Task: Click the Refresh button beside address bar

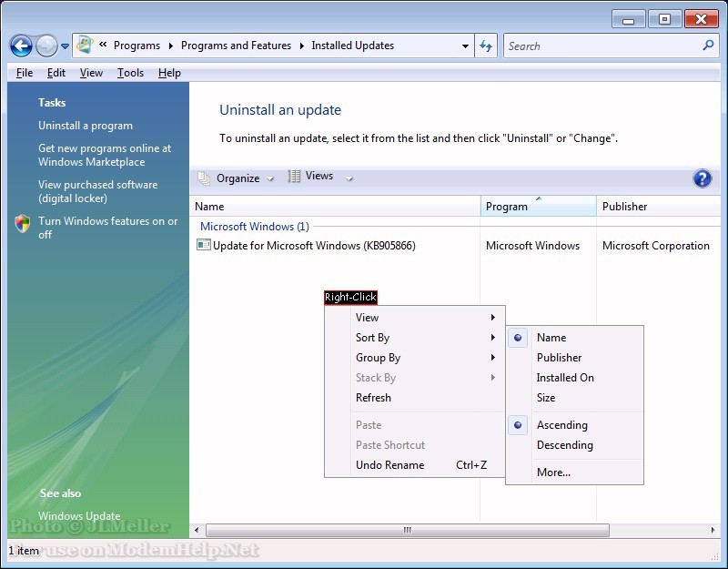Action: 486,46
